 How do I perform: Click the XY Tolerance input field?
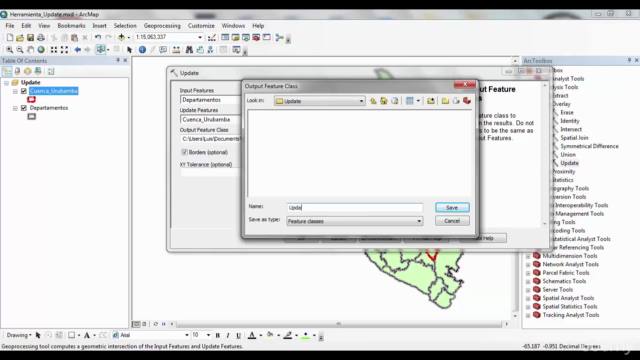coord(210,173)
